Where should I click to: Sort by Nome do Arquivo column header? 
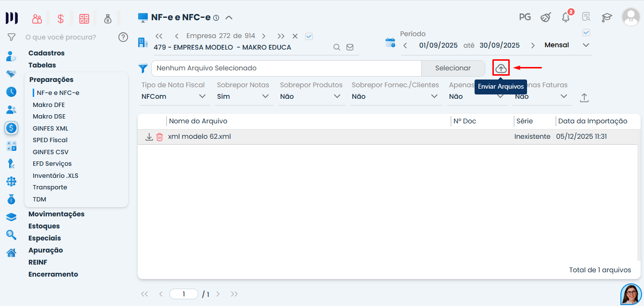click(x=198, y=121)
